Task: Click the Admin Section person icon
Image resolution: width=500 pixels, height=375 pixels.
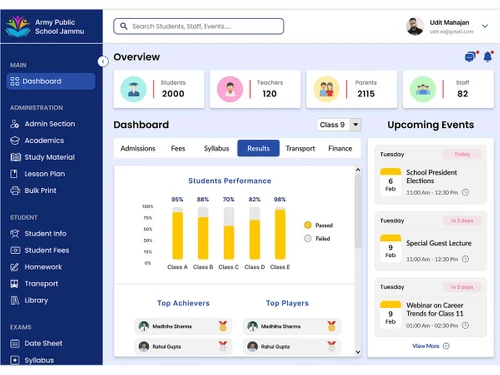Action: [14, 124]
